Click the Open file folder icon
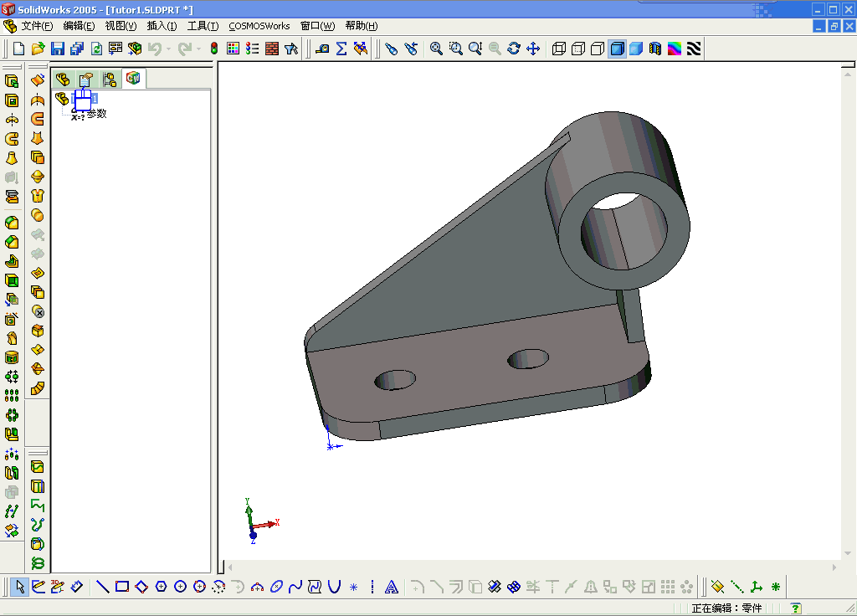The image size is (857, 616). pyautogui.click(x=38, y=49)
